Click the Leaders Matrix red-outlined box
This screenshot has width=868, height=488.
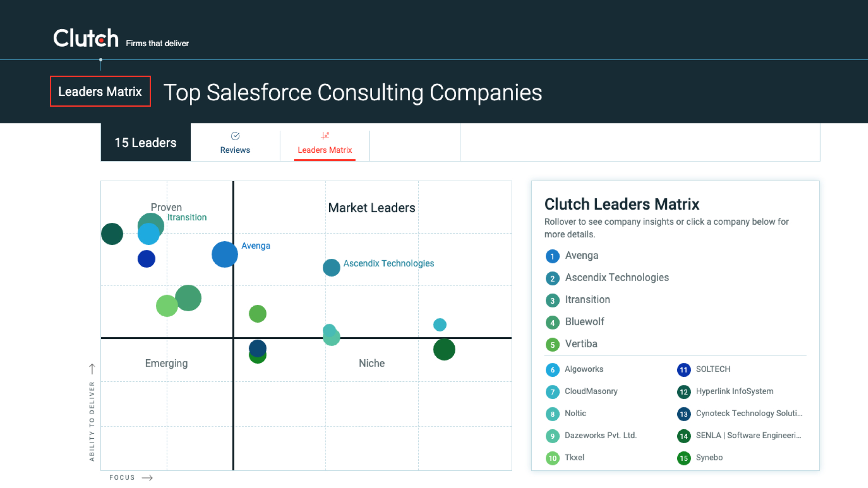pos(100,91)
